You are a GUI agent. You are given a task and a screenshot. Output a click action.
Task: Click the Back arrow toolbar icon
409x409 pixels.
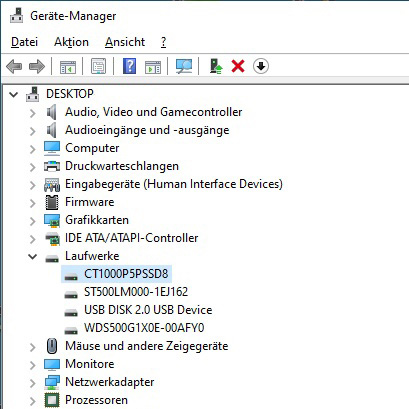(x=14, y=66)
